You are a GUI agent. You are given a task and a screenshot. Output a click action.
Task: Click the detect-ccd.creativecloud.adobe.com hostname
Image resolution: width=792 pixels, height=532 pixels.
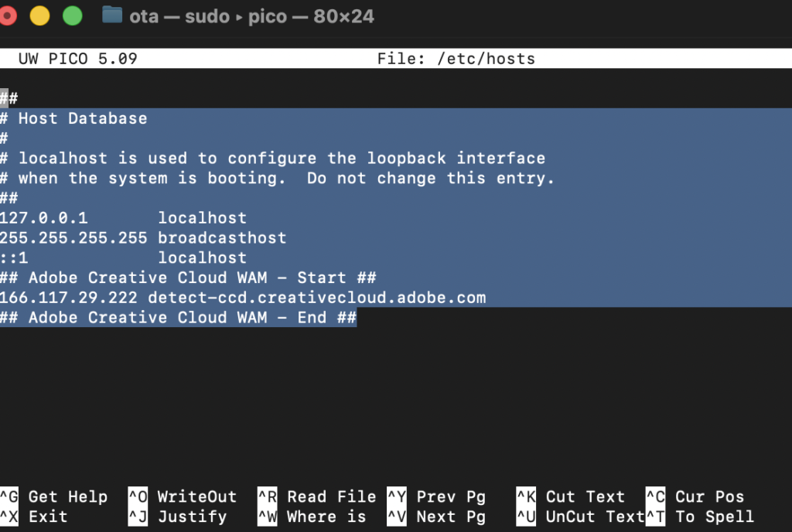[x=317, y=298]
